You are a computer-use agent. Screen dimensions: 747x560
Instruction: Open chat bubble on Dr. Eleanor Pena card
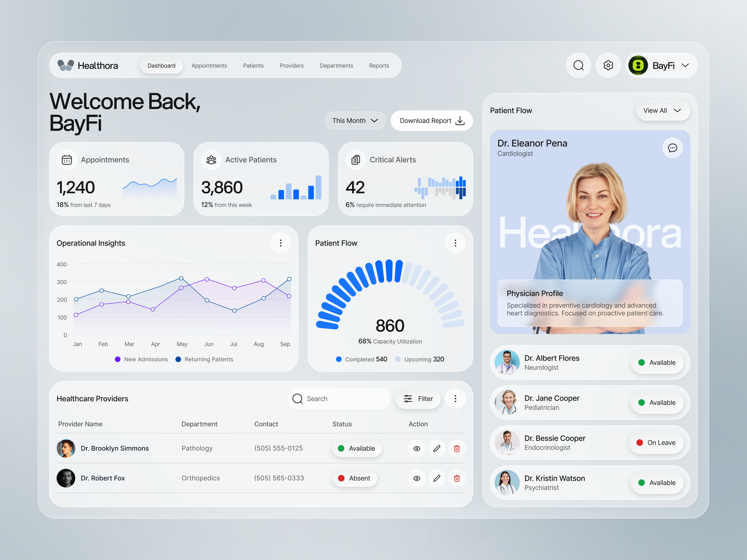pyautogui.click(x=673, y=148)
